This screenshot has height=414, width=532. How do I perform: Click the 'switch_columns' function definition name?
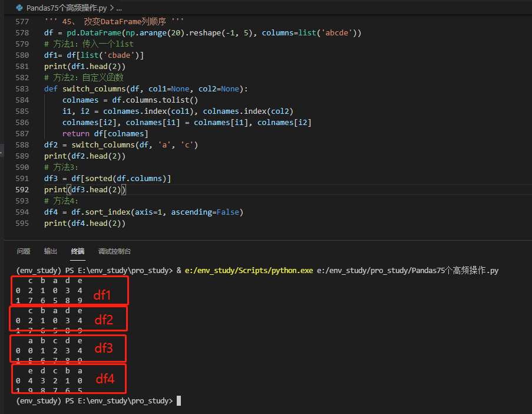tap(94, 88)
